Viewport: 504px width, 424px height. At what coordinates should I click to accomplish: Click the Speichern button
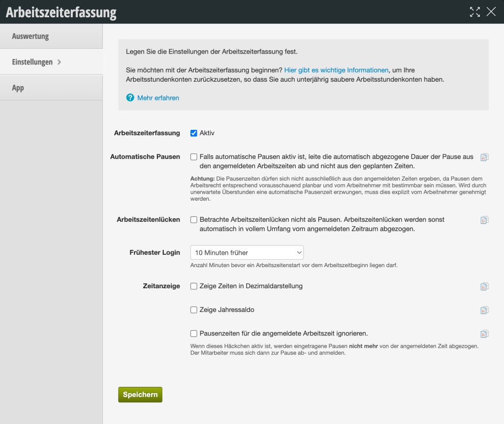140,394
